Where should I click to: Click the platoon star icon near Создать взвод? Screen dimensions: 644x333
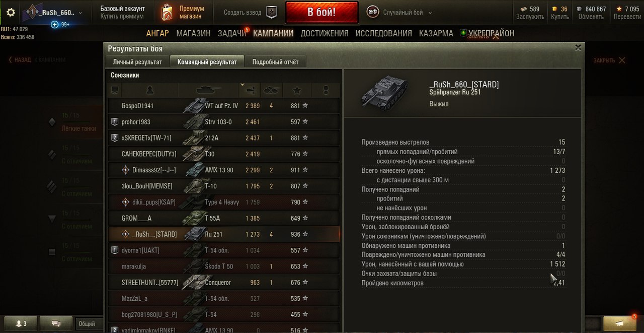pyautogui.click(x=272, y=12)
